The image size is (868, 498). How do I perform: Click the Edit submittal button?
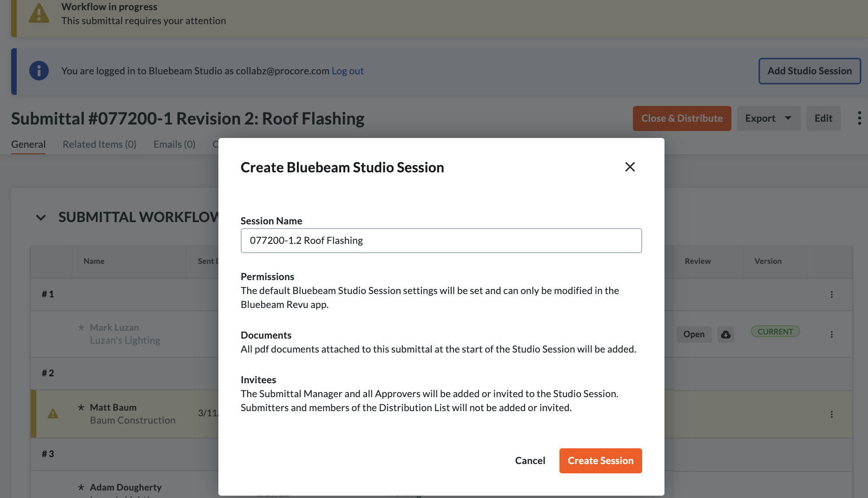click(823, 118)
